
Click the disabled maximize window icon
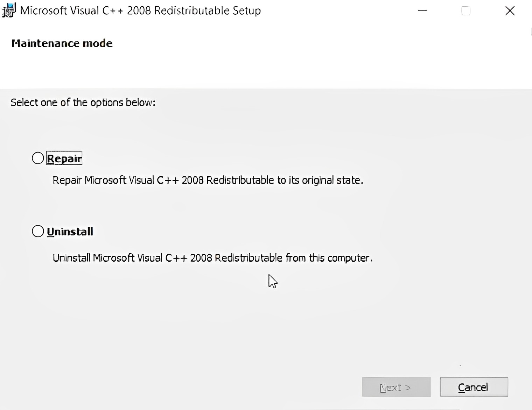[466, 10]
